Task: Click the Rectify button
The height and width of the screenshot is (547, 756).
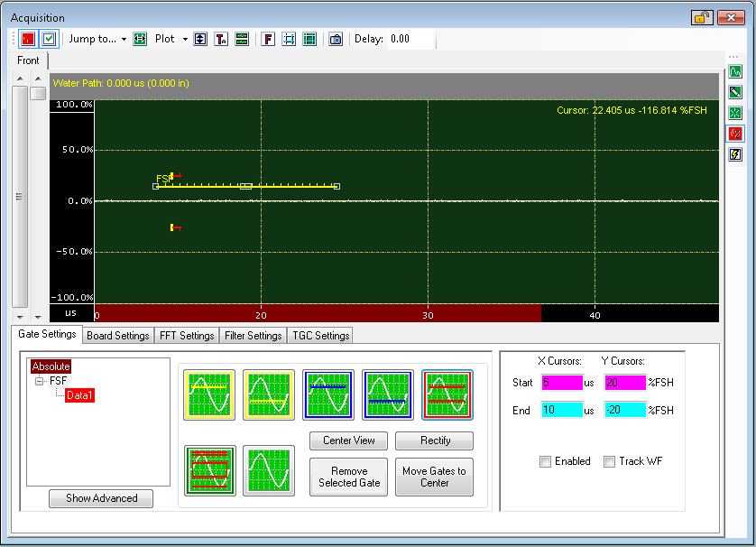Action: 434,441
